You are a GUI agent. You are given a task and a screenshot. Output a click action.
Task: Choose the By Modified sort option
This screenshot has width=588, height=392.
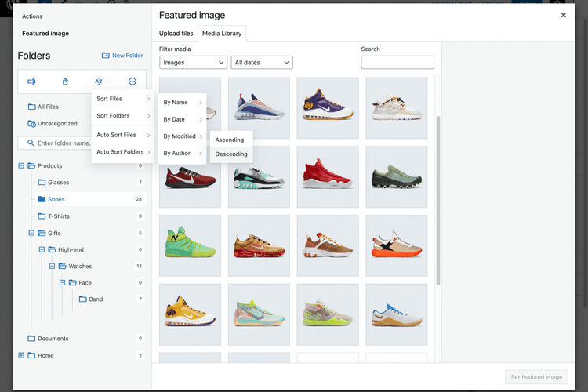tap(182, 136)
